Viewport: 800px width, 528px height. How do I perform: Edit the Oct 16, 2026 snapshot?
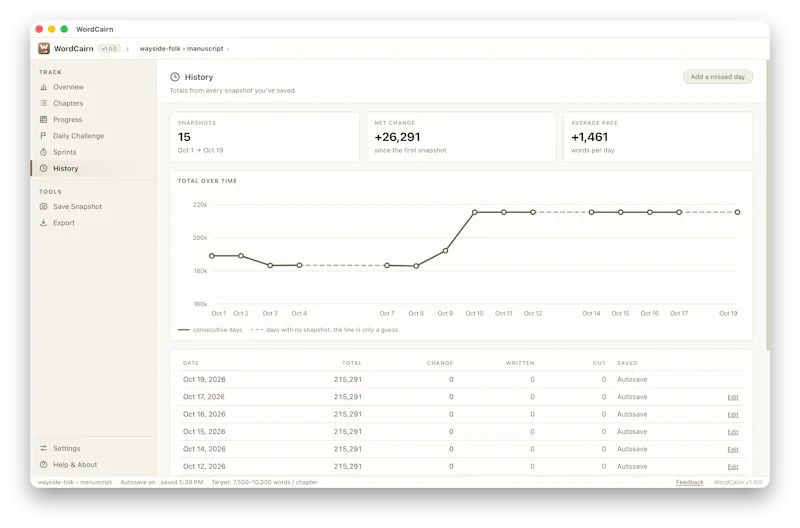click(x=733, y=415)
